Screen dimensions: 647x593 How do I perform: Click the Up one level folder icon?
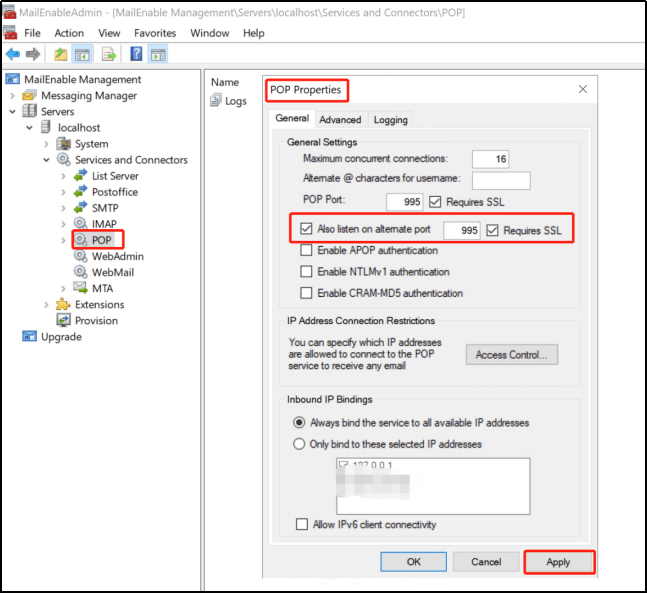pyautogui.click(x=61, y=54)
